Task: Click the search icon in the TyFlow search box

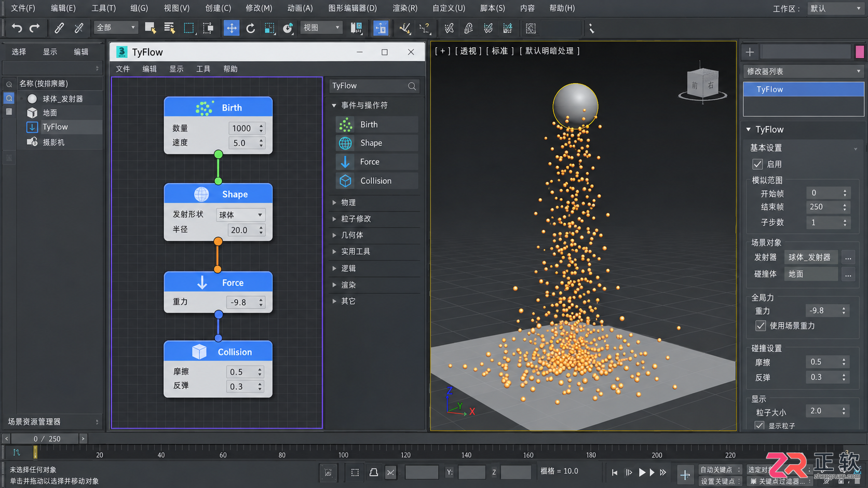Action: (412, 86)
